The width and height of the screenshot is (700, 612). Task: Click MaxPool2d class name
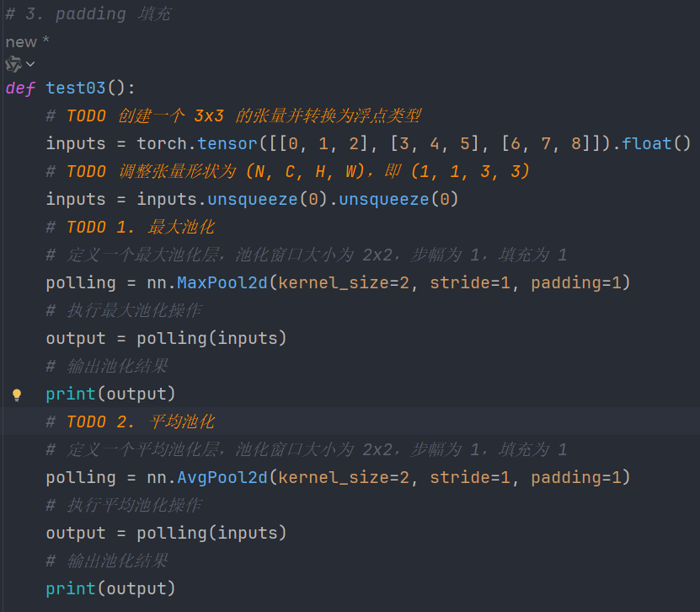(x=222, y=282)
